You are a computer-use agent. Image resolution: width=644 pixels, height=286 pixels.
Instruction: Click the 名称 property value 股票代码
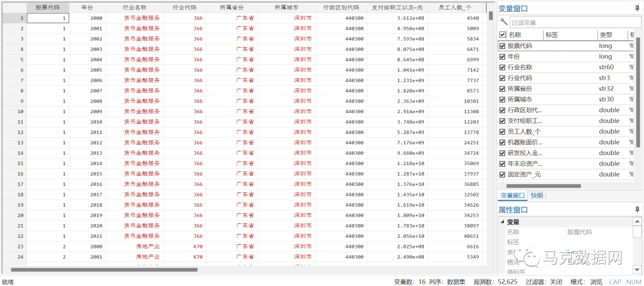(580, 232)
